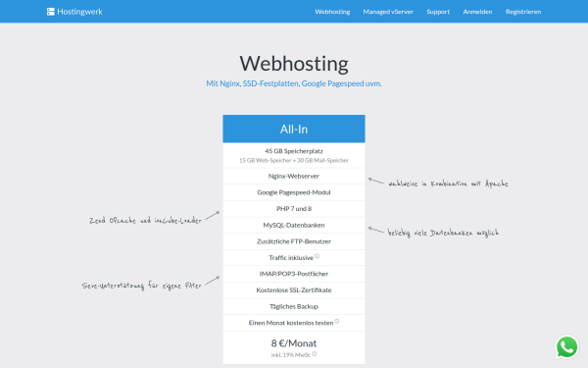Show info icon next to Traffic inklusive
This screenshot has height=368, width=588.
pos(317,256)
